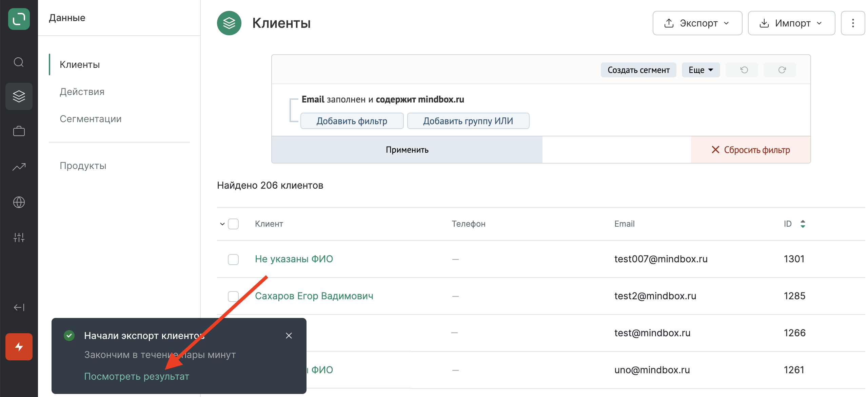Click the ID value 1261
Image resolution: width=868 pixels, height=397 pixels.
tap(794, 370)
